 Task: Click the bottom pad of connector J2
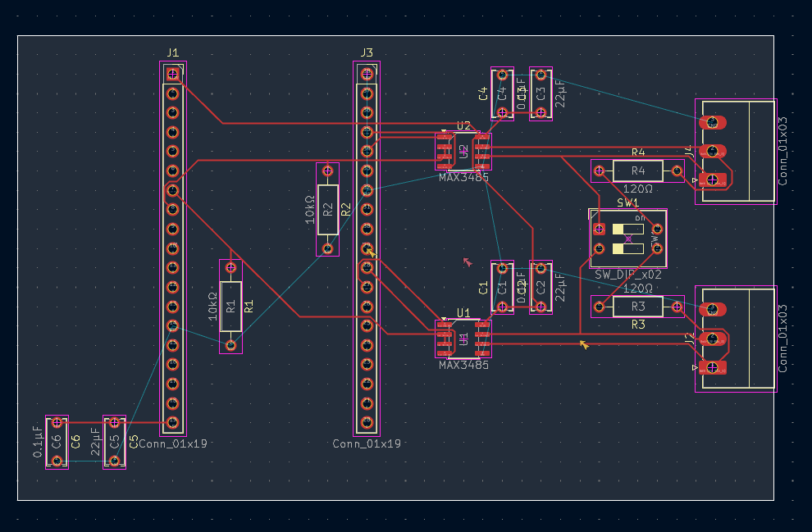[713, 367]
